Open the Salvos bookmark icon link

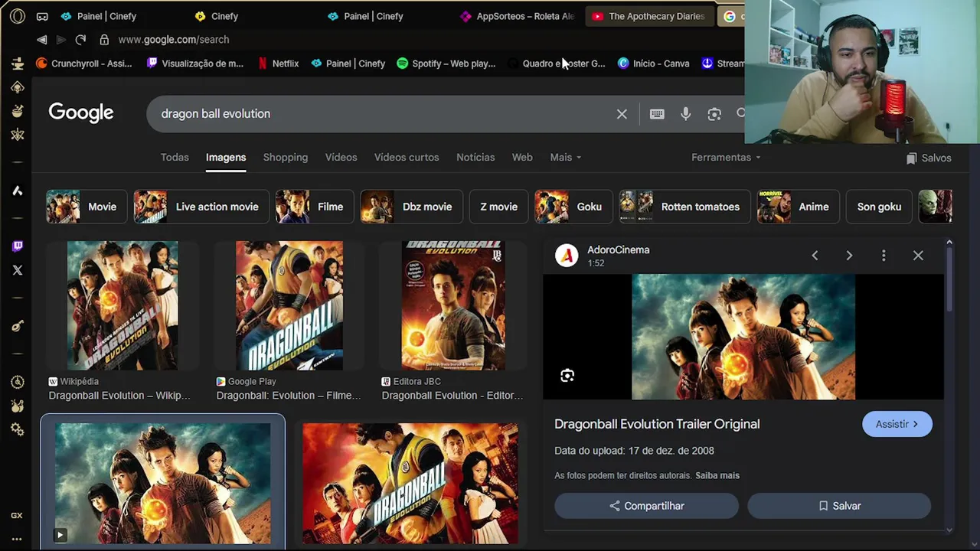[x=928, y=158]
